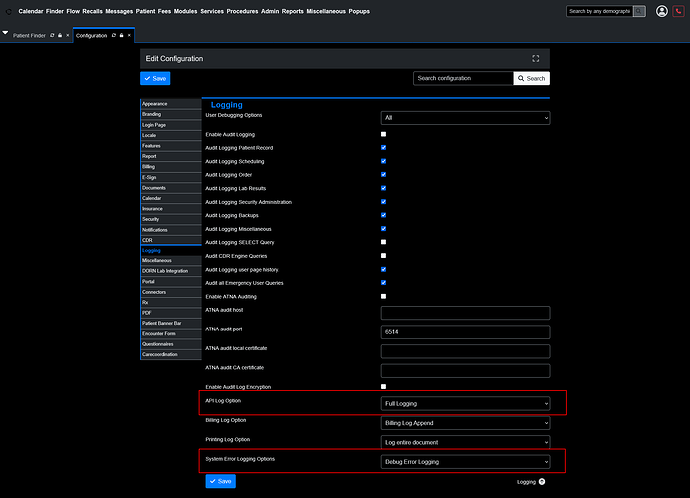The image size is (690, 498).
Task: Uncheck Audit Logging user page history
Action: (383, 269)
